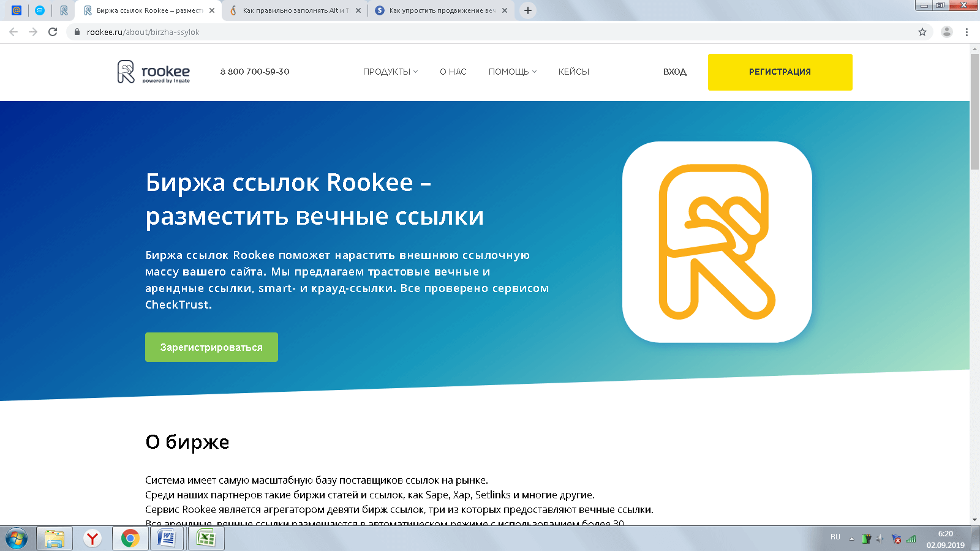Expand the ПРОДУКТЫ dropdown menu
This screenshot has height=551, width=980.
click(x=390, y=72)
